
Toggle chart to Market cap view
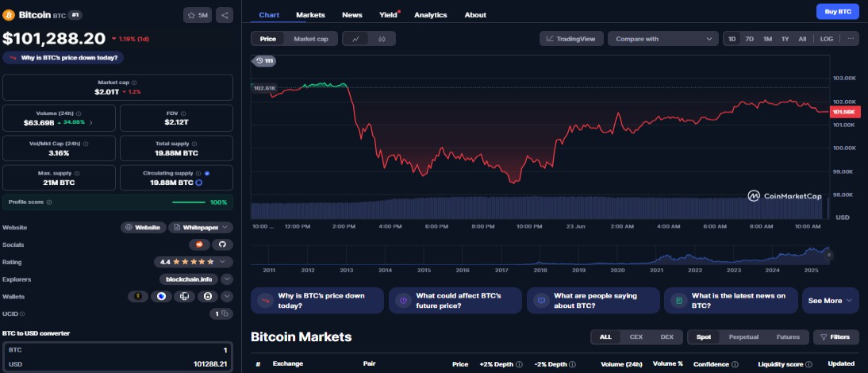click(x=310, y=39)
